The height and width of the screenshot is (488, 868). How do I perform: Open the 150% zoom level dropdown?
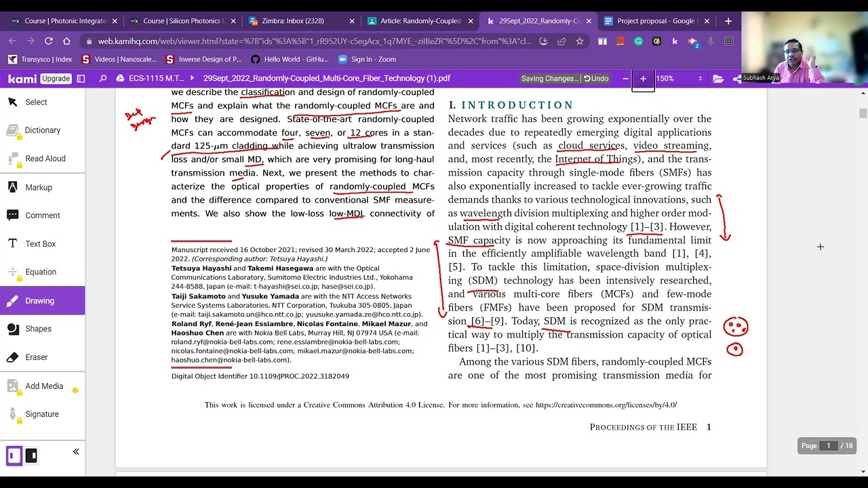tap(679, 79)
